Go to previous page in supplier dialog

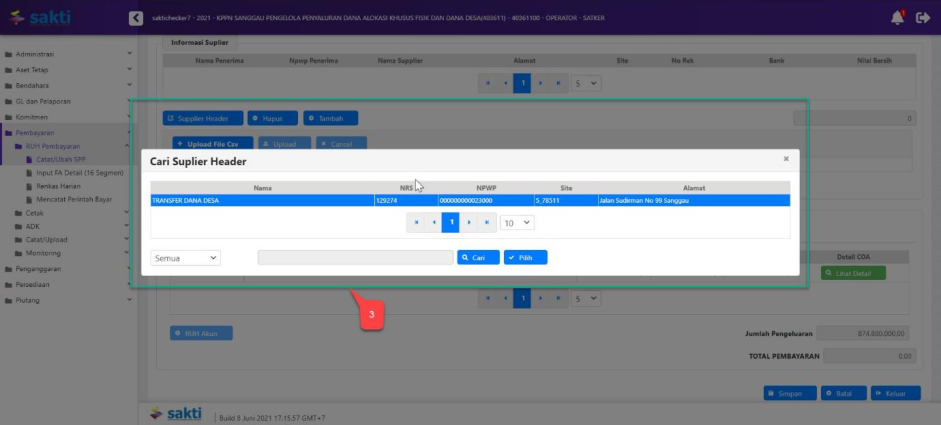click(x=433, y=223)
